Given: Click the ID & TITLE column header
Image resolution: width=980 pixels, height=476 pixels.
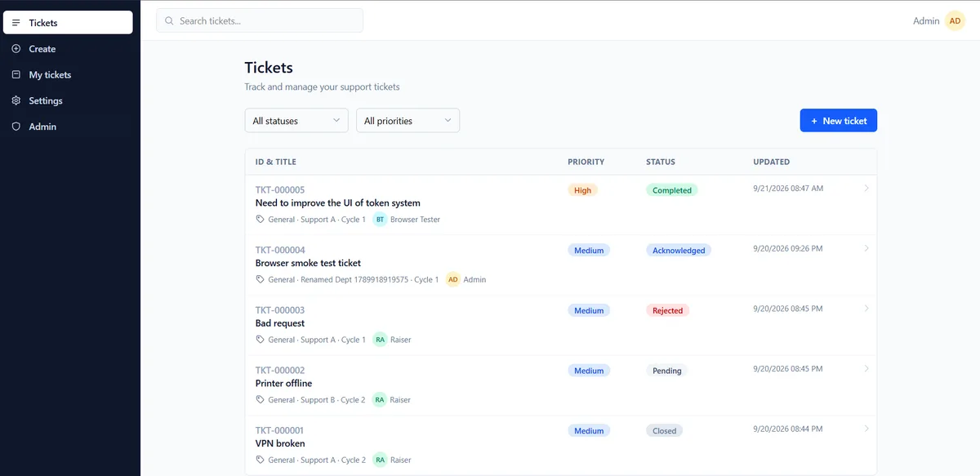Looking at the screenshot, I should pyautogui.click(x=276, y=162).
